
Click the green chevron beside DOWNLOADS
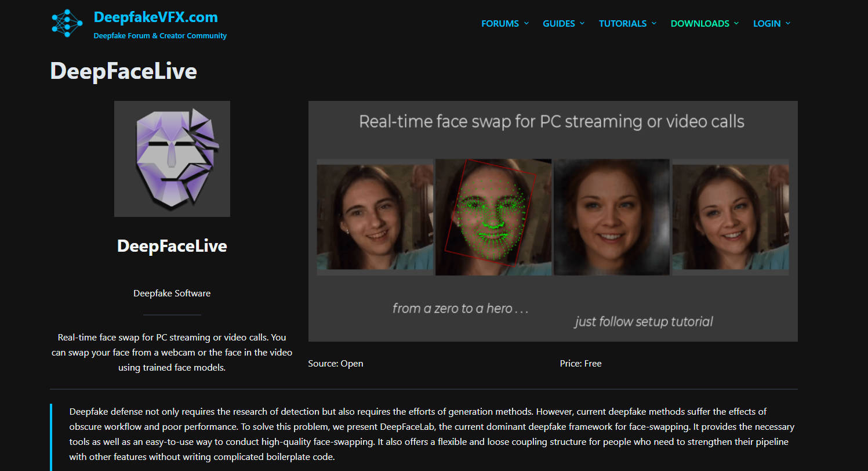point(736,23)
